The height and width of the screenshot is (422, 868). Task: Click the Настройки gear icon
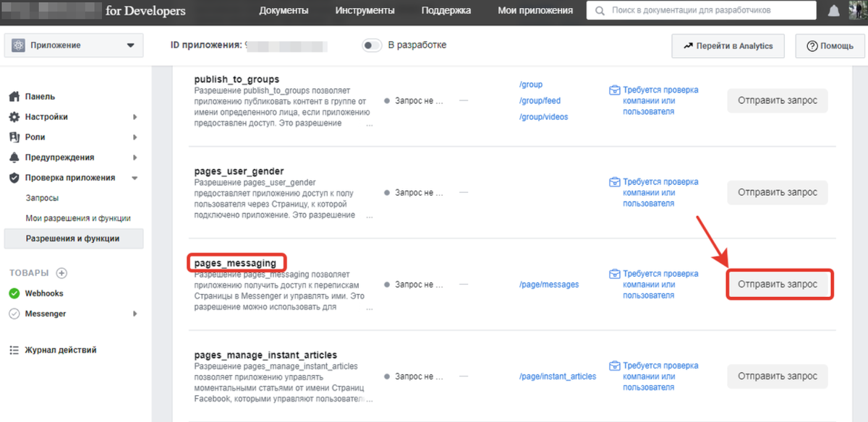click(14, 117)
